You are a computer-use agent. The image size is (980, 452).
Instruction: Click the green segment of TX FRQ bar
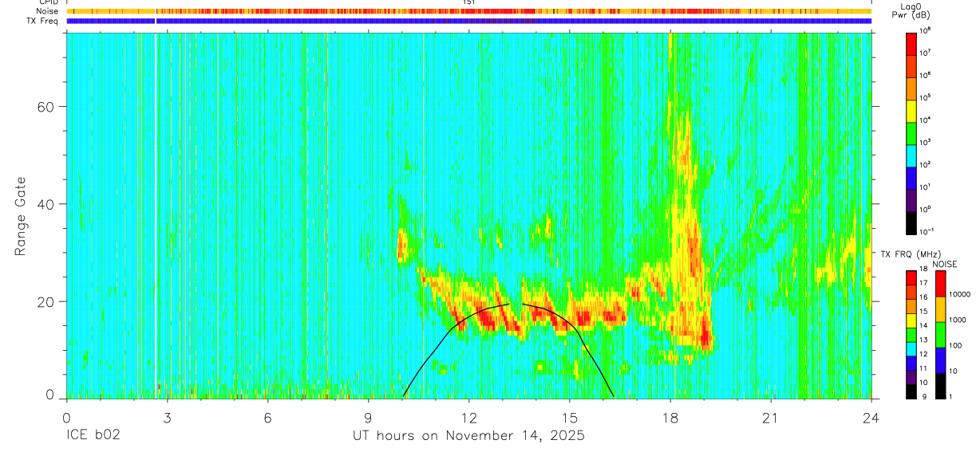point(911,335)
